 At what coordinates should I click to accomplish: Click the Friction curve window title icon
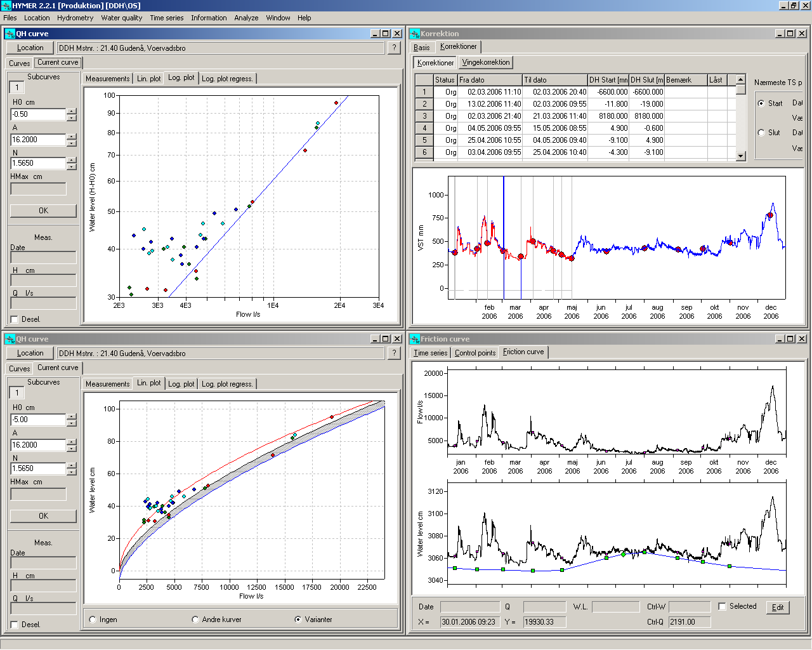click(414, 339)
